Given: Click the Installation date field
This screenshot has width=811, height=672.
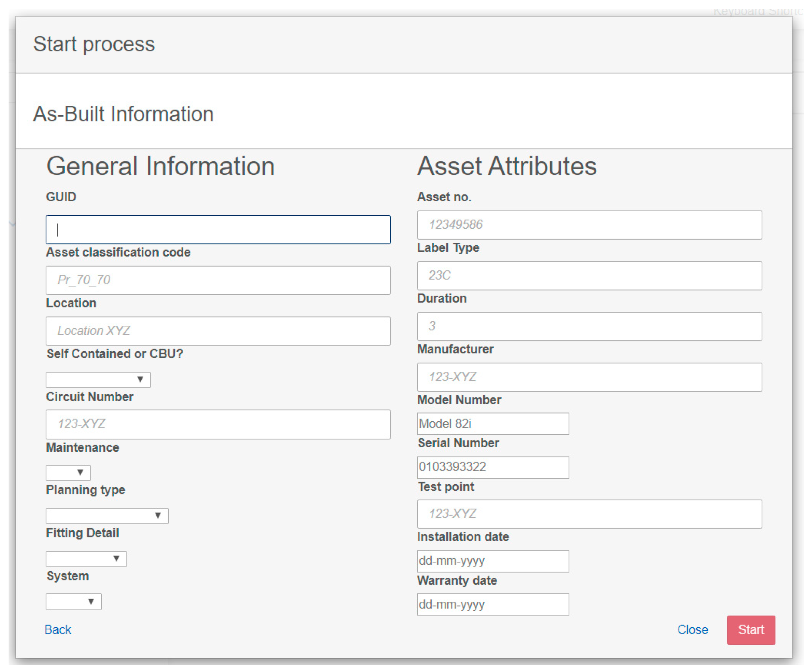Looking at the screenshot, I should [x=493, y=561].
